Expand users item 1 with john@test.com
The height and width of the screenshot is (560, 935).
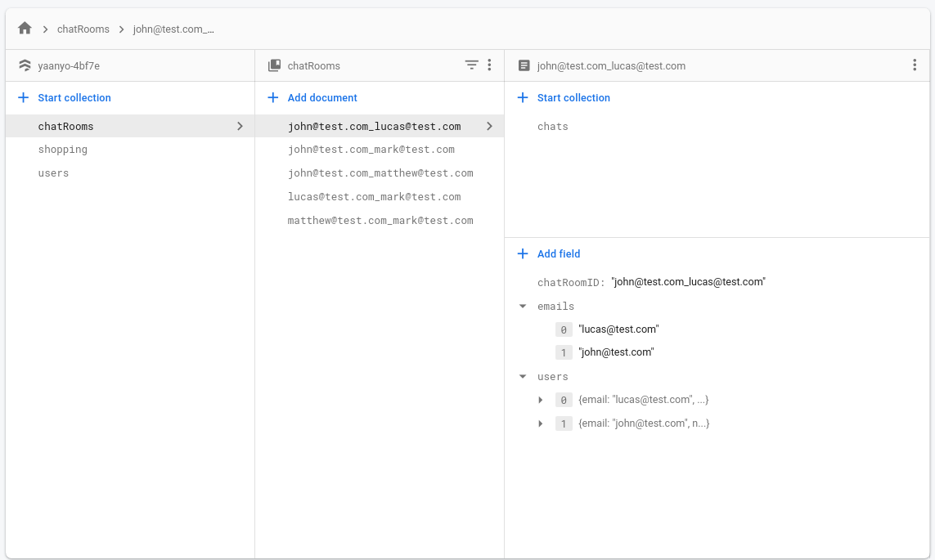541,423
